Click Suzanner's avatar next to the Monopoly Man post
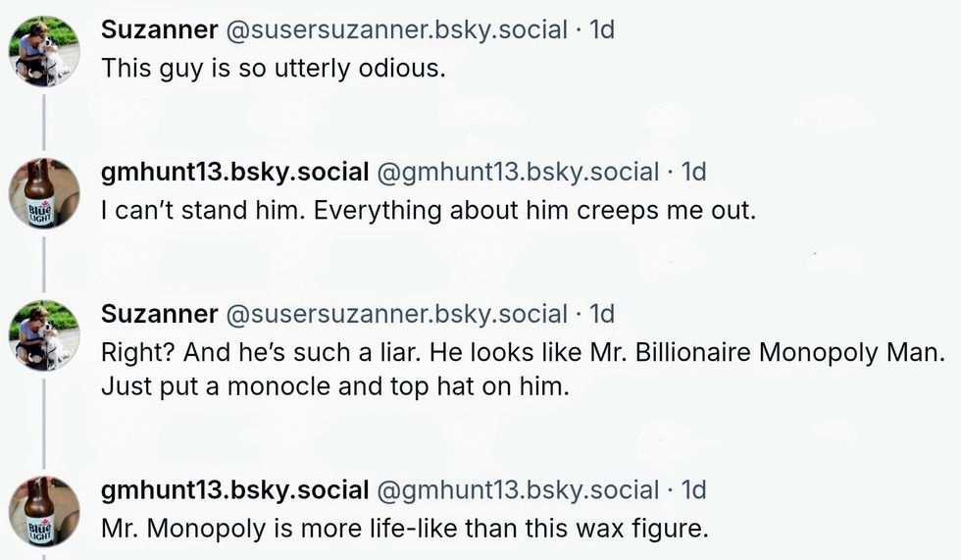The image size is (961, 560). pos(44,335)
